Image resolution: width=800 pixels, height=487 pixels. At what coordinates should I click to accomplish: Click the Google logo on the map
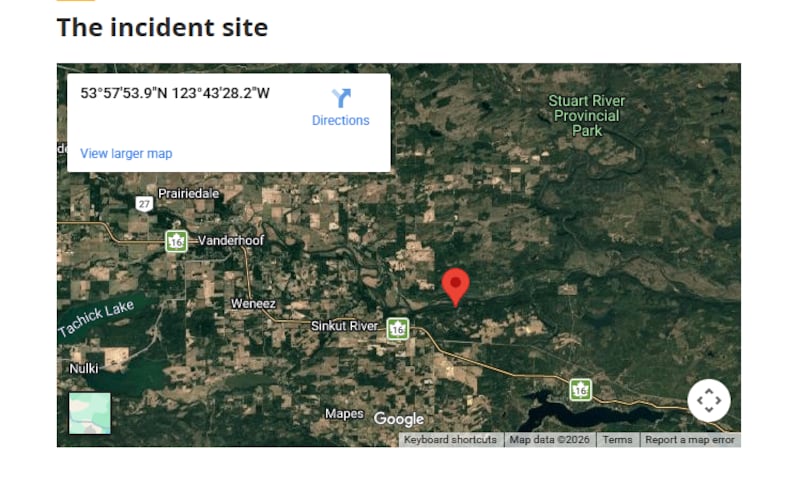(x=399, y=419)
